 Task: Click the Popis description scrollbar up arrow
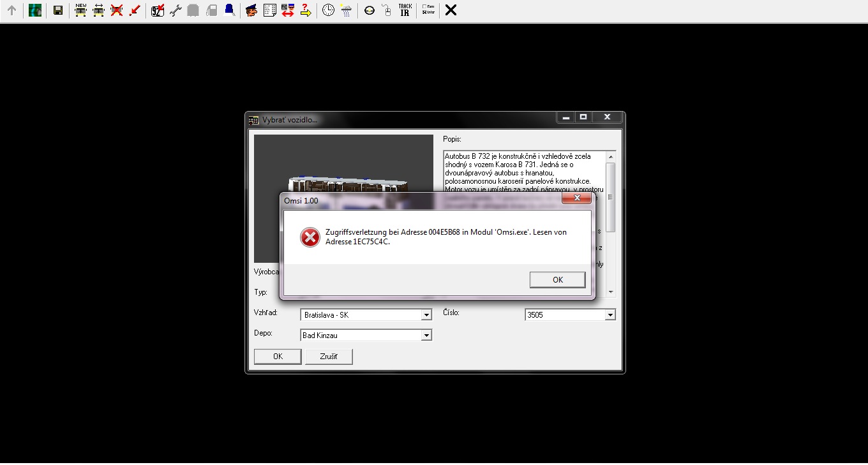tap(611, 157)
